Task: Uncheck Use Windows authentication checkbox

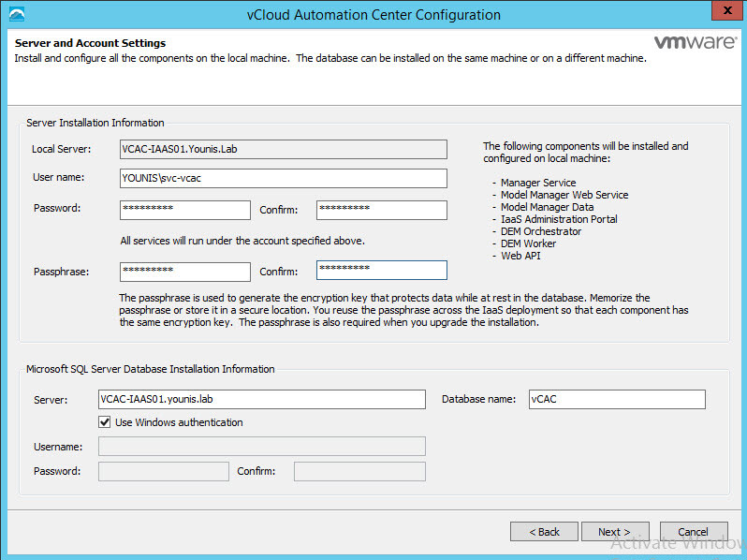Action: (105, 422)
